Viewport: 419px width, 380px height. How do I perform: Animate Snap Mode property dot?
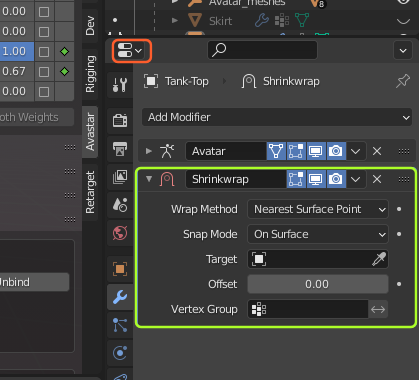click(x=399, y=234)
